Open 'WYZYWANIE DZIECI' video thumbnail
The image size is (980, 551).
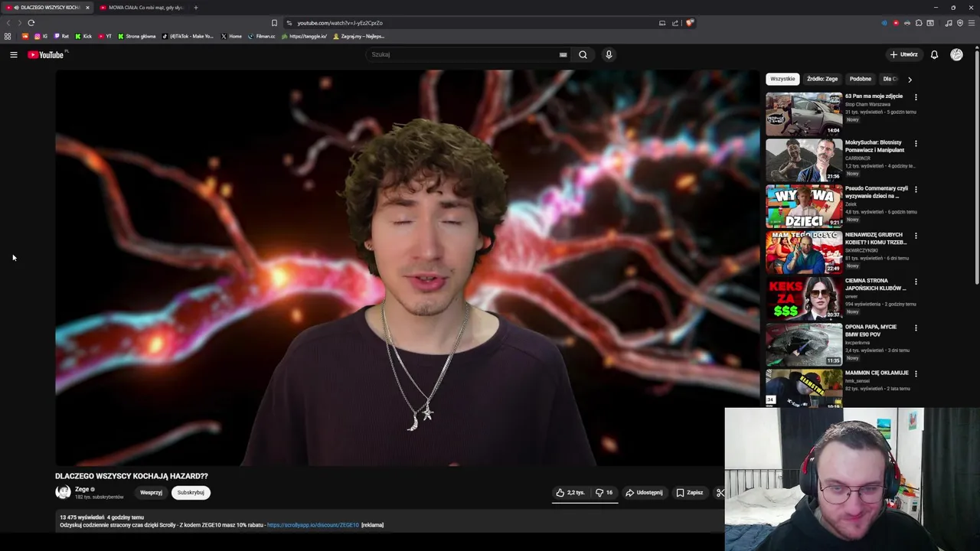804,207
